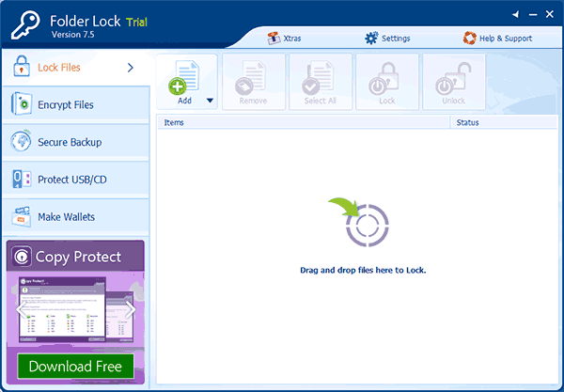564x392 pixels.
Task: Click the Settings gear icon
Action: (371, 39)
